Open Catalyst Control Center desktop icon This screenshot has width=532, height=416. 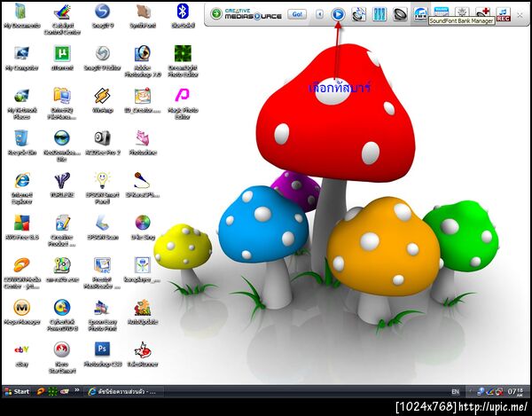click(62, 20)
